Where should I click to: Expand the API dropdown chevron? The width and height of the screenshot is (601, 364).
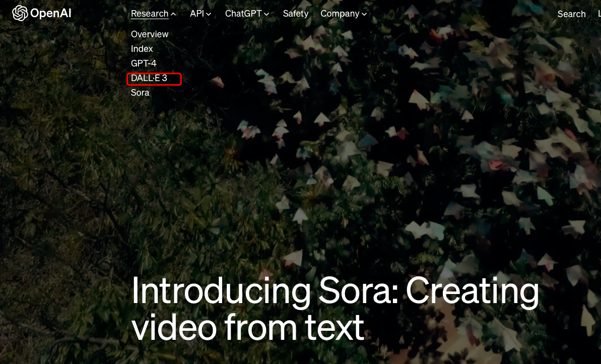click(209, 14)
